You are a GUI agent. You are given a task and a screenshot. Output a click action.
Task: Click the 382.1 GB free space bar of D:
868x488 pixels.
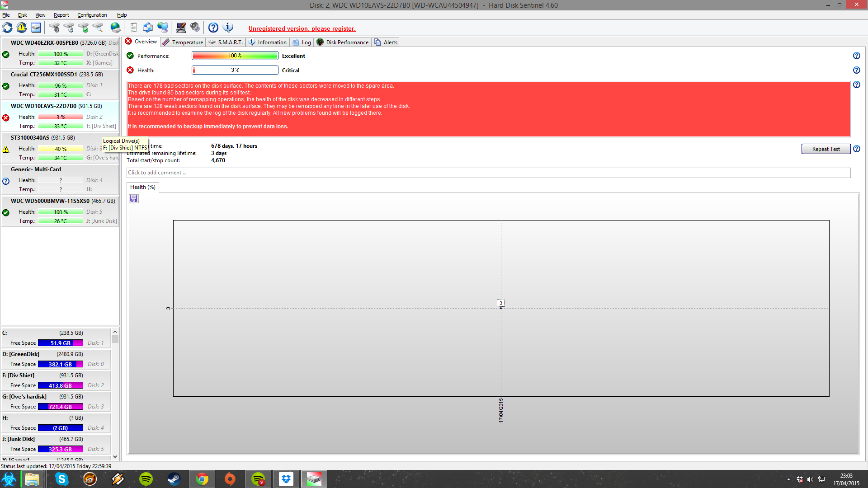[61, 364]
